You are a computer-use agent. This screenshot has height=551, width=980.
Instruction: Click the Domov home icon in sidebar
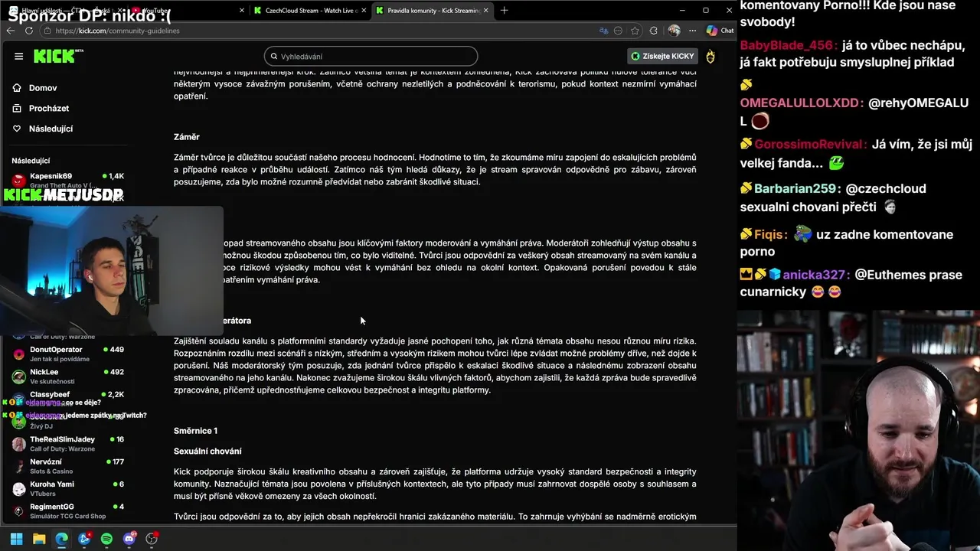pos(17,88)
